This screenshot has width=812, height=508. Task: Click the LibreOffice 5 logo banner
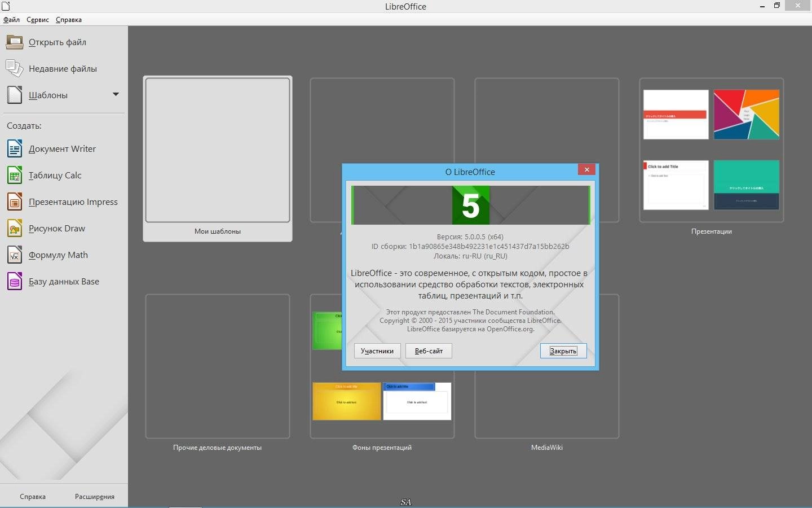(x=471, y=205)
